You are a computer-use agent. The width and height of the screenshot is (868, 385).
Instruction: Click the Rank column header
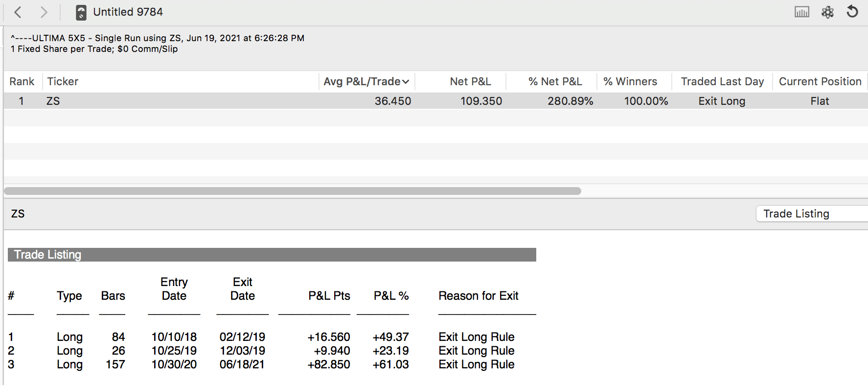pos(22,82)
